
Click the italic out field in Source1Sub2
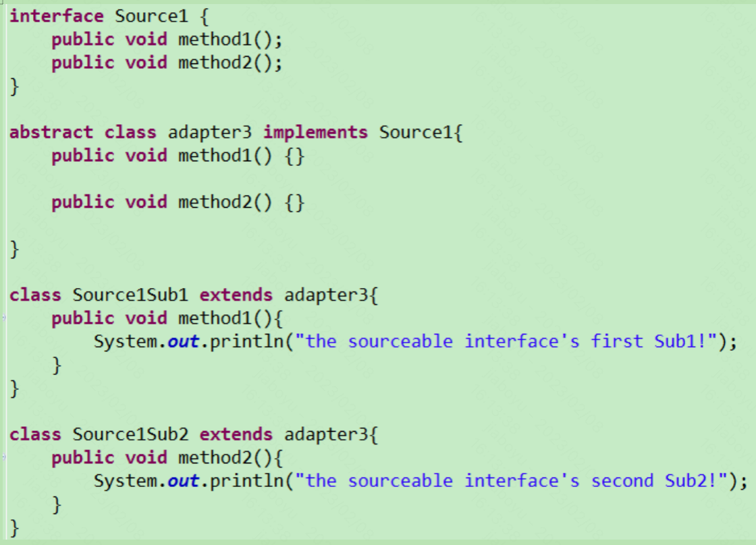[x=184, y=481]
